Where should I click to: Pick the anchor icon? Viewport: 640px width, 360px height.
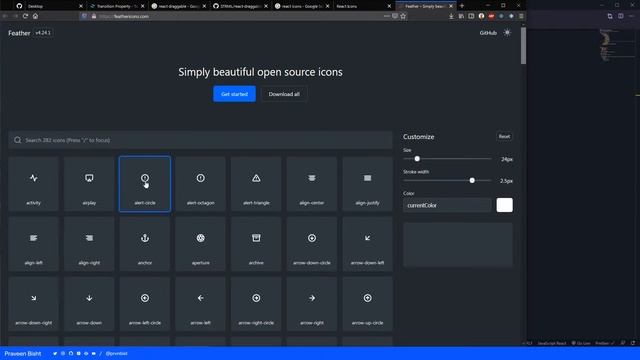click(145, 244)
